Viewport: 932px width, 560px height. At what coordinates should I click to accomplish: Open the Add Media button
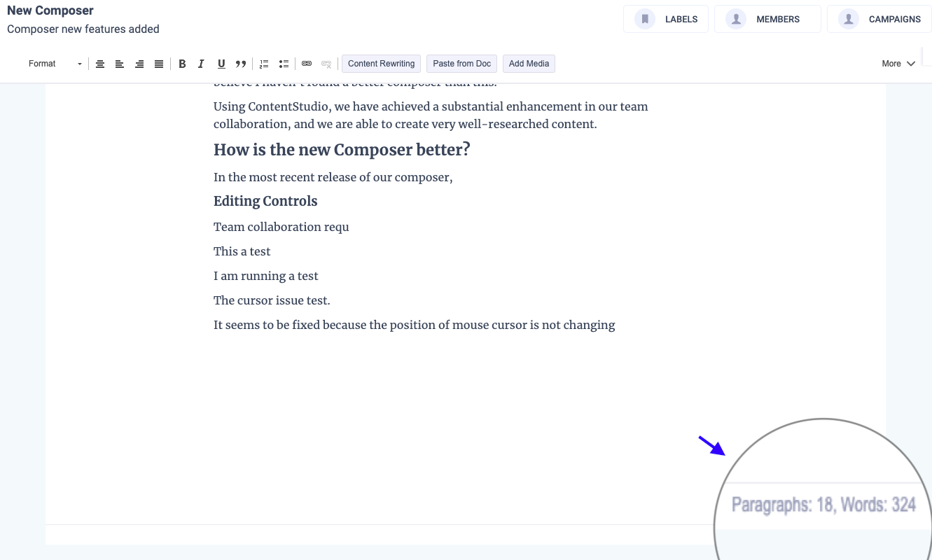coord(529,64)
